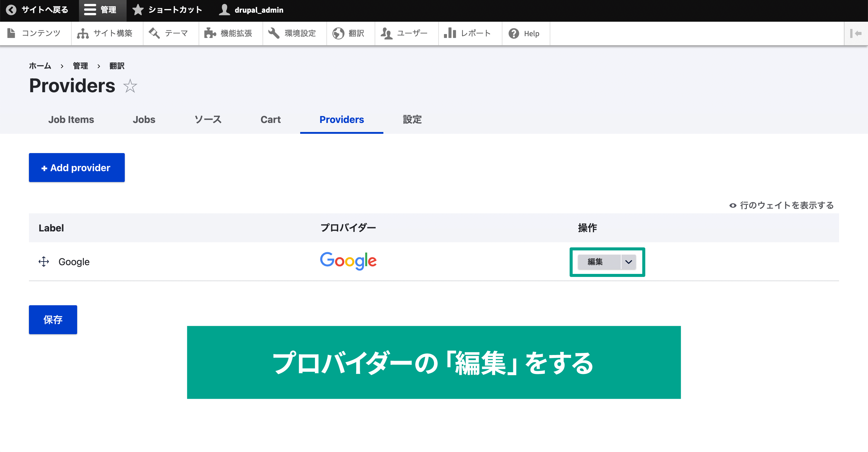Open the Help menu

click(x=525, y=33)
